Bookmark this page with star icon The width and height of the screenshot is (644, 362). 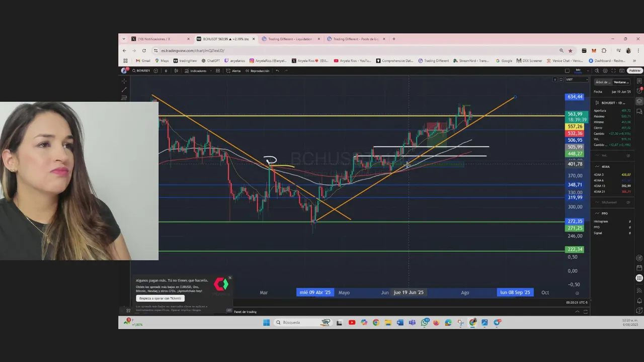[x=571, y=51]
